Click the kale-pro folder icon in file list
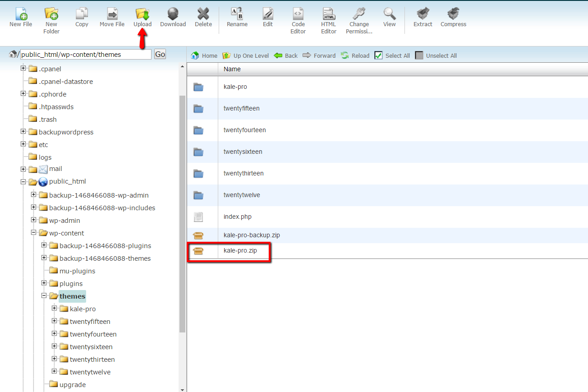 198,87
